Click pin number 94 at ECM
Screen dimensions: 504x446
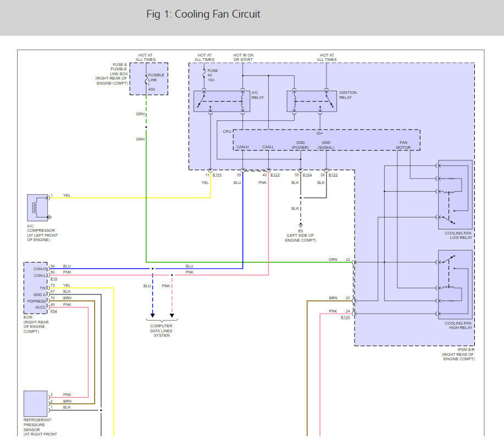52,266
